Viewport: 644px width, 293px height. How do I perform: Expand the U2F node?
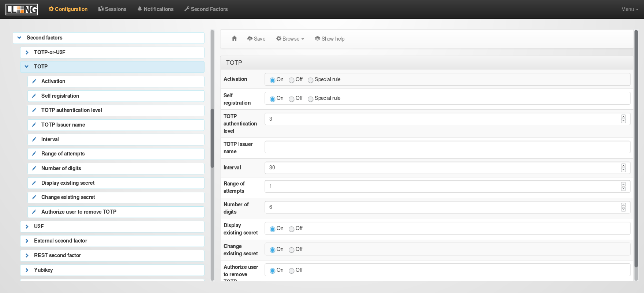[x=27, y=226]
